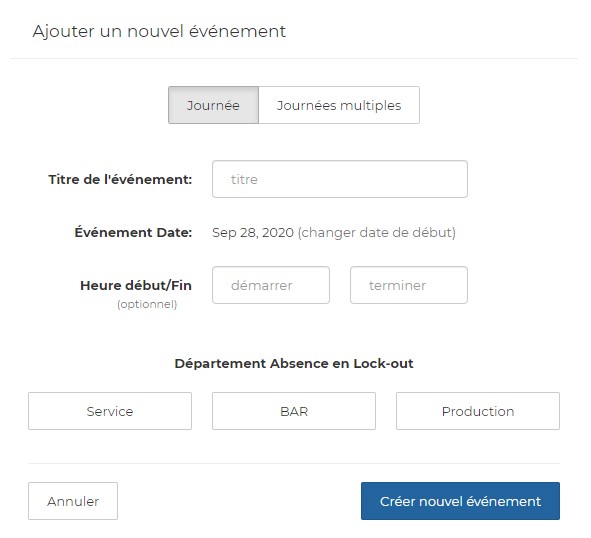This screenshot has width=591, height=538.
Task: Click Créer nouvel événement button
Action: (460, 501)
